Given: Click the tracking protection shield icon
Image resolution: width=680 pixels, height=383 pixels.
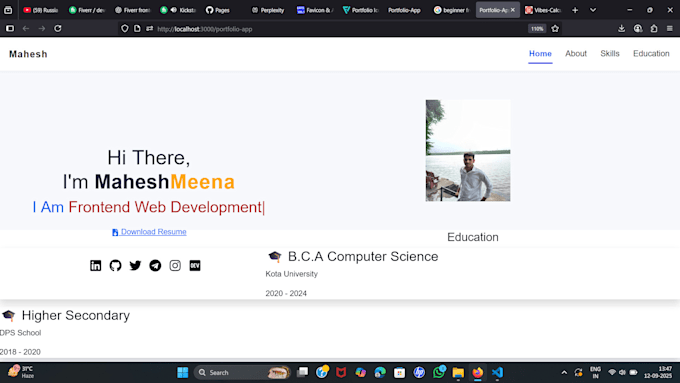Looking at the screenshot, I should pyautogui.click(x=125, y=29).
